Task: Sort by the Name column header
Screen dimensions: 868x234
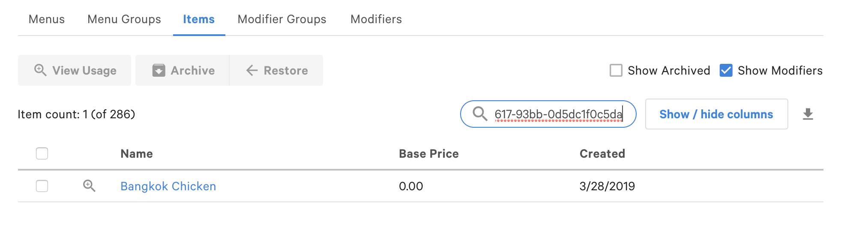Action: [x=137, y=154]
